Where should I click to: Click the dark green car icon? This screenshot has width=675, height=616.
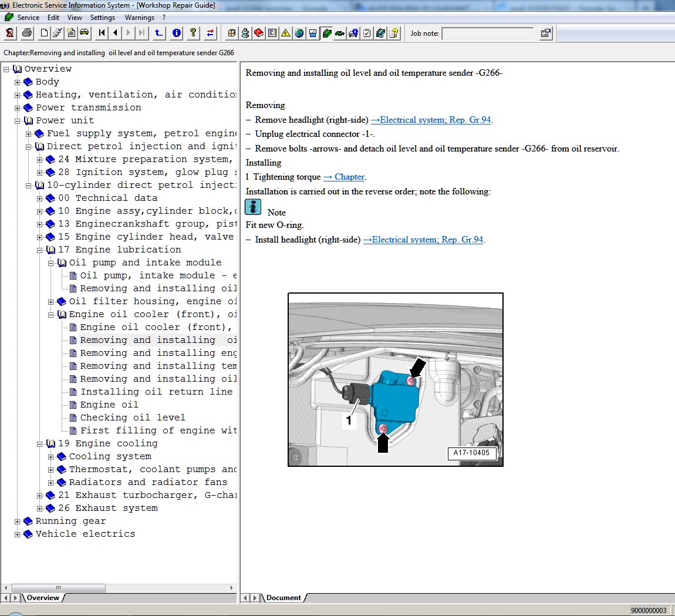(x=340, y=33)
